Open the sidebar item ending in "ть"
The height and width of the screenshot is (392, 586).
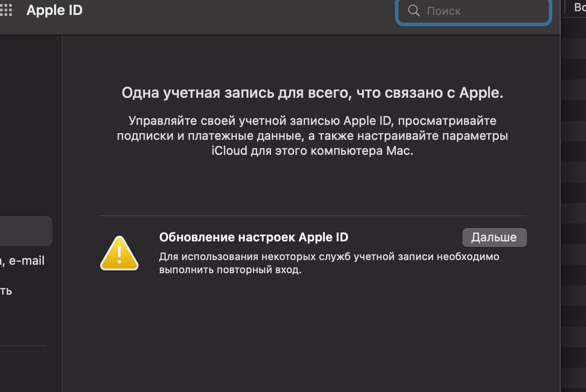7,291
